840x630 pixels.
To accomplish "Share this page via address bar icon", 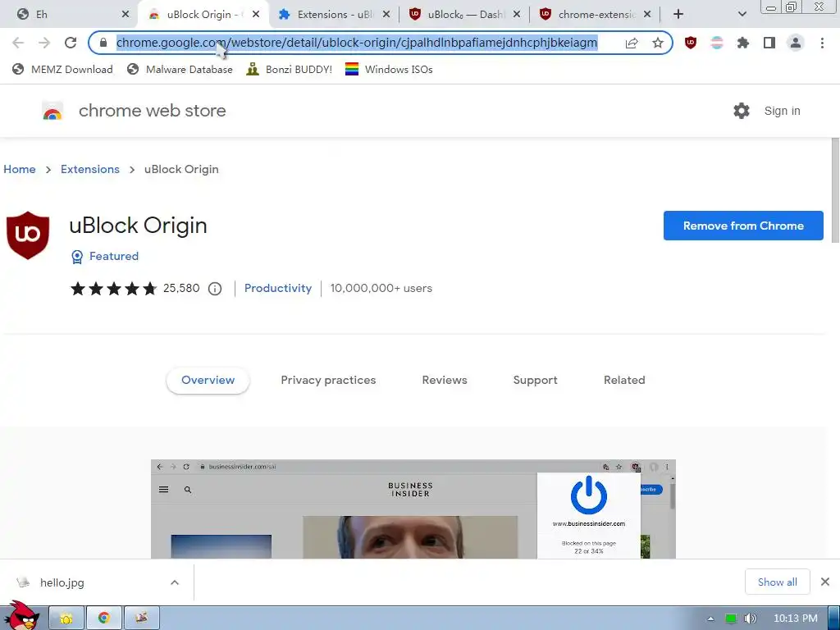I will [632, 43].
